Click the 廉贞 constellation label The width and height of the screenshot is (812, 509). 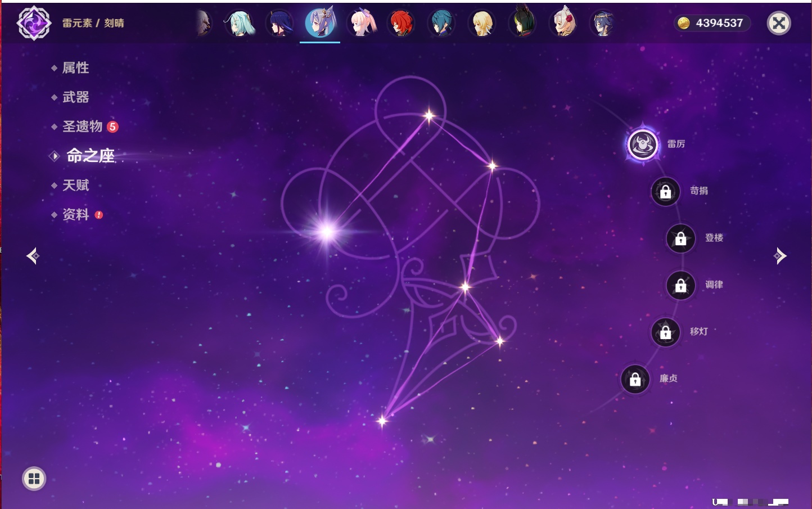tap(669, 379)
